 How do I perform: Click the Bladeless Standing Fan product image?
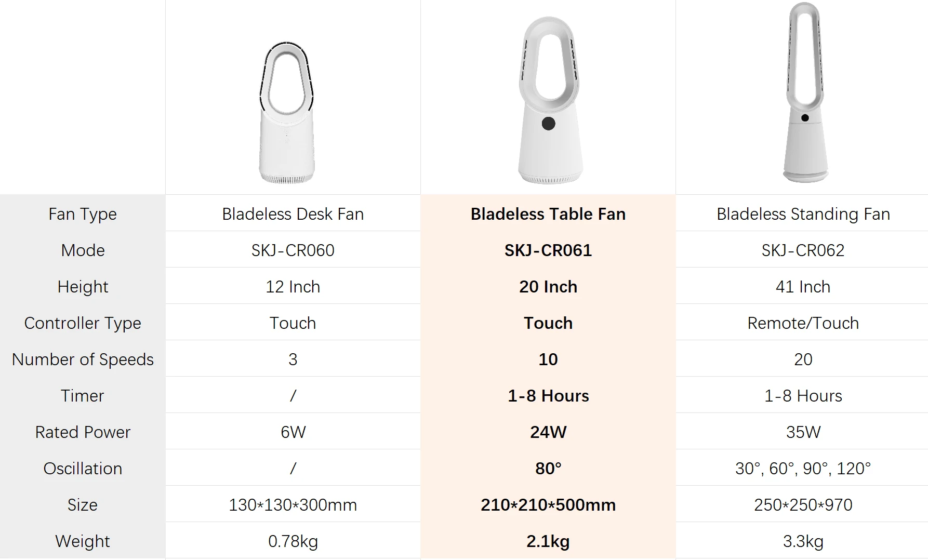coord(804,94)
